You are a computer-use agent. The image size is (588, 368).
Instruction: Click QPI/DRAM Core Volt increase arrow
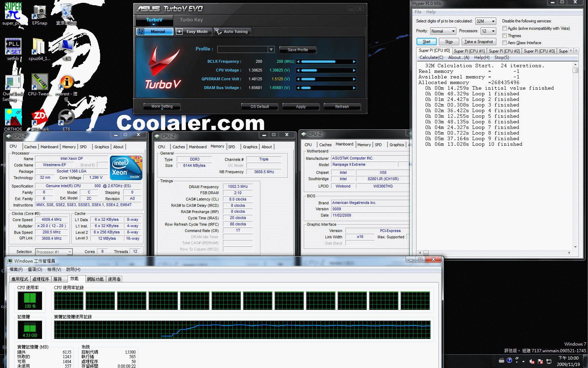click(x=354, y=79)
